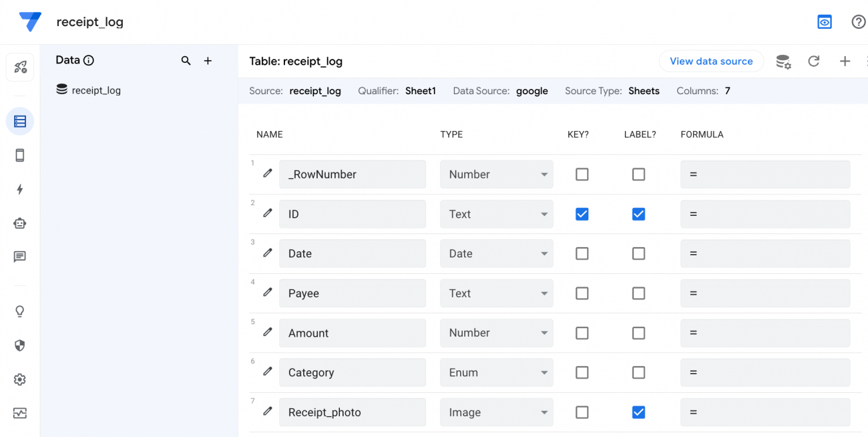The image size is (868, 437).
Task: Click the Category name field
Action: [353, 373]
